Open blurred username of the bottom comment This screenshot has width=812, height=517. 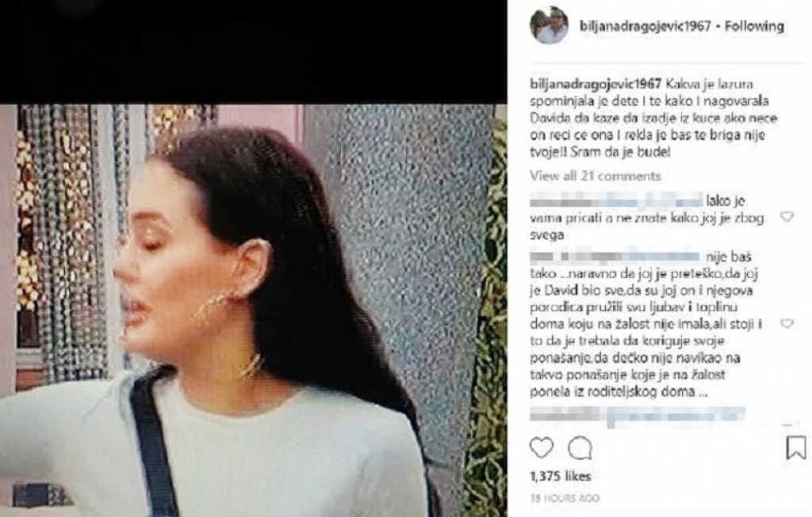point(637,414)
